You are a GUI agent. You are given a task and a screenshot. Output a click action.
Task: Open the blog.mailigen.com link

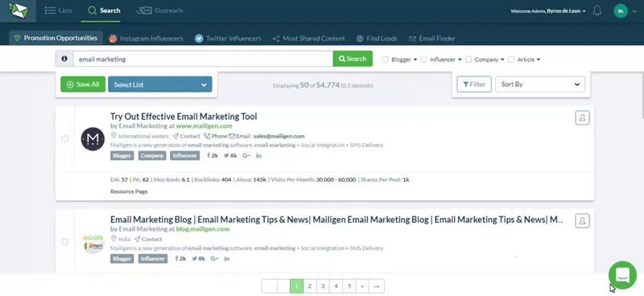click(203, 229)
